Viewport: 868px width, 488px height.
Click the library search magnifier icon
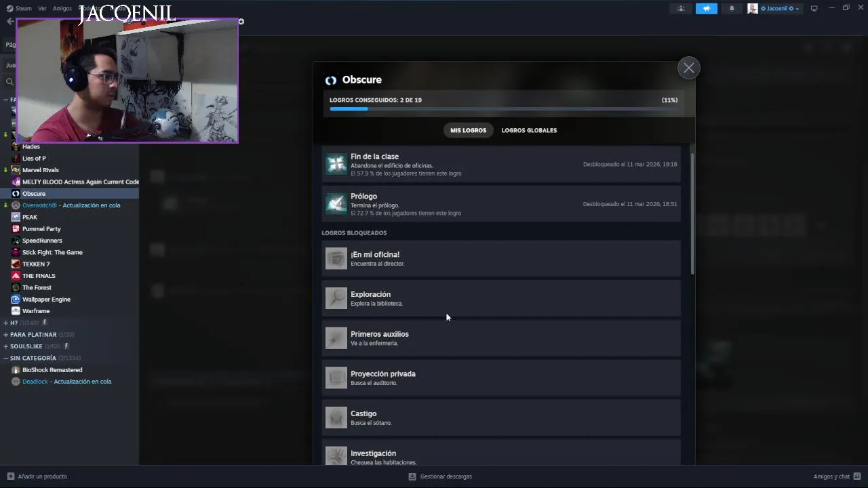9,81
